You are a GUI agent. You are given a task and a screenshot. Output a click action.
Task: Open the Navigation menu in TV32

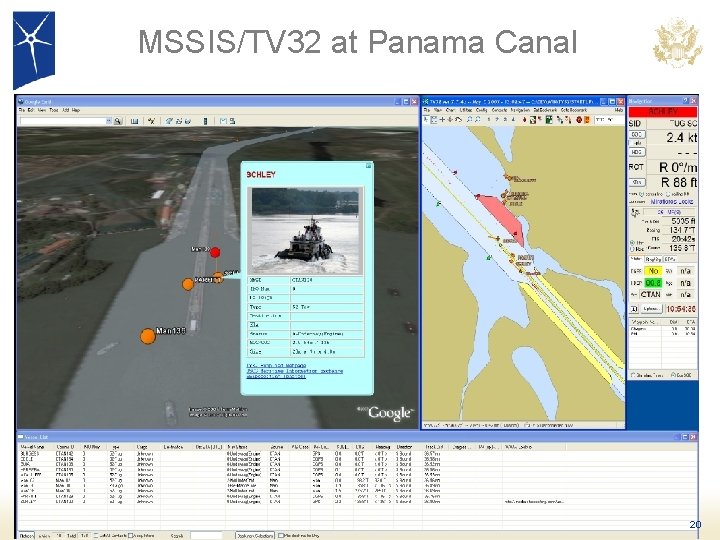(520, 110)
